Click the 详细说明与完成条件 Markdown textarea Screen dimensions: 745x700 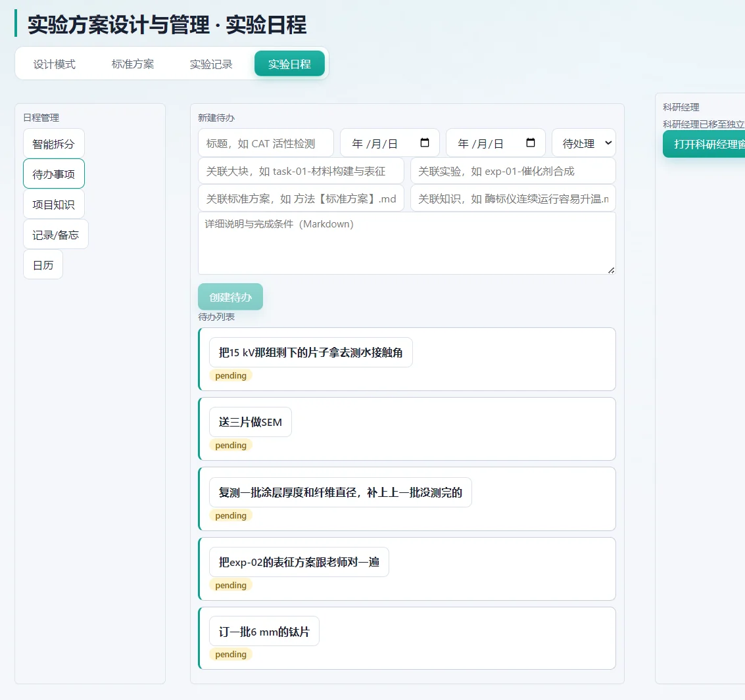407,243
